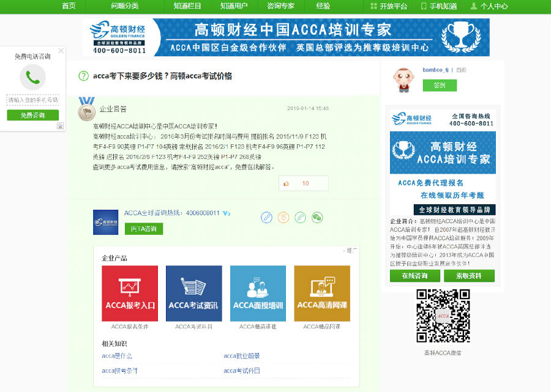This screenshot has width=551, height=392.
Task: Open 个人中心 user menu
Action: click(489, 6)
